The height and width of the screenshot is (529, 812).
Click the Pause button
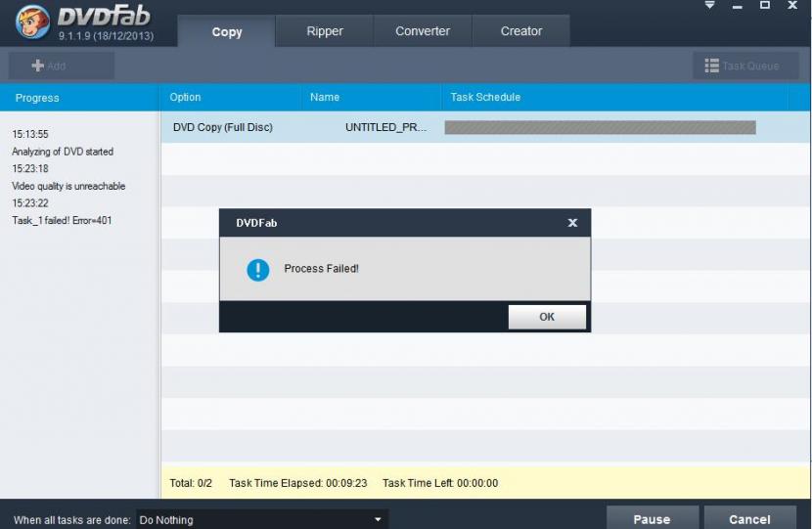click(652, 518)
